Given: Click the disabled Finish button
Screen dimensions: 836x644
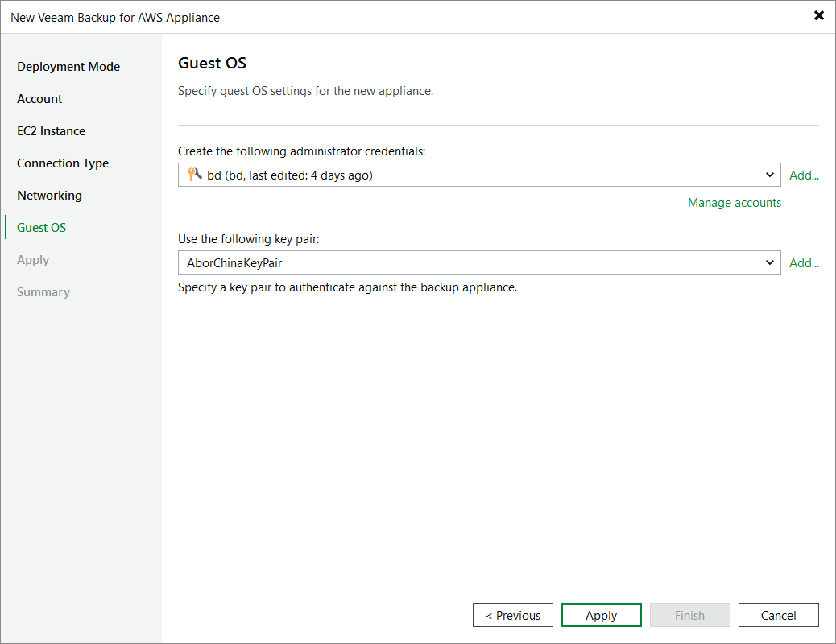Looking at the screenshot, I should [x=690, y=615].
